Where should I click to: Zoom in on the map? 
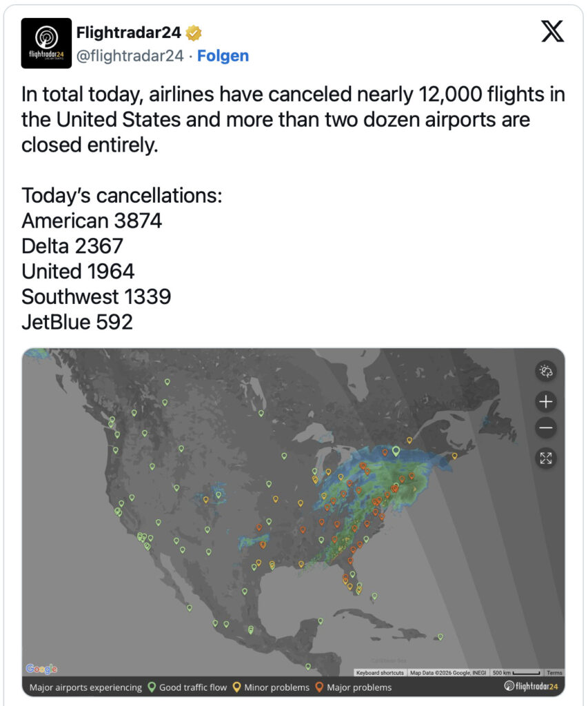point(545,400)
